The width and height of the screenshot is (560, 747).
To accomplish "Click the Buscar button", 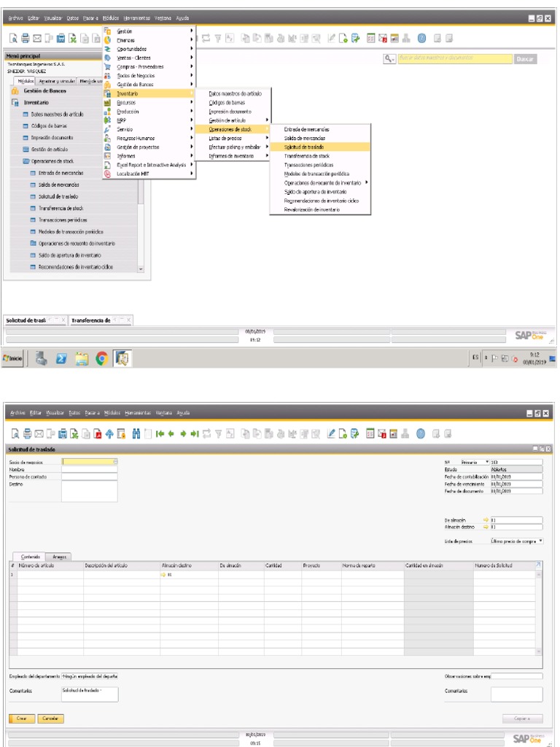I will coord(525,59).
